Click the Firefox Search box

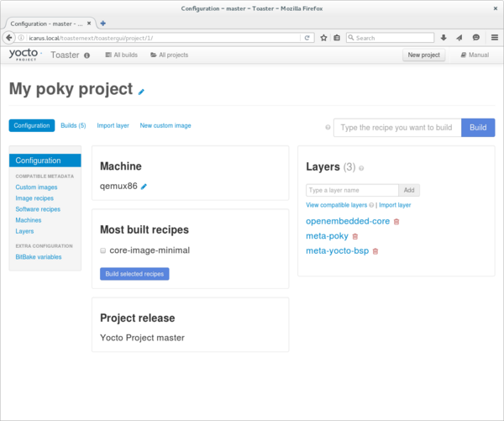391,38
